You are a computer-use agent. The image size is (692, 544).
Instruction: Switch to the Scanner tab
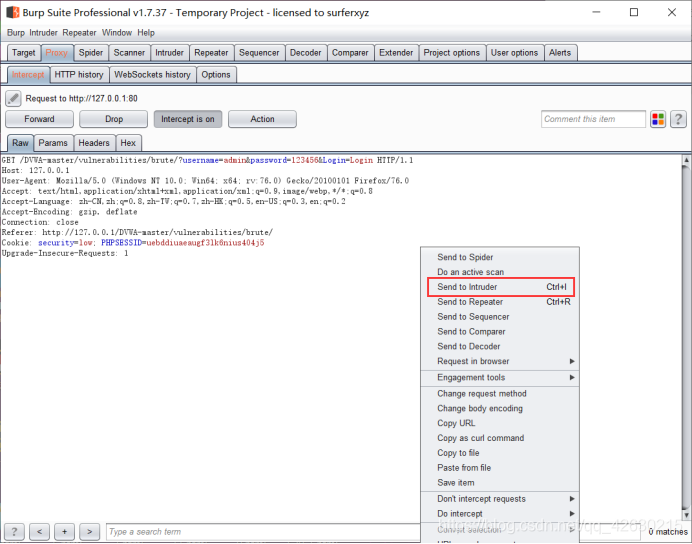(x=129, y=53)
